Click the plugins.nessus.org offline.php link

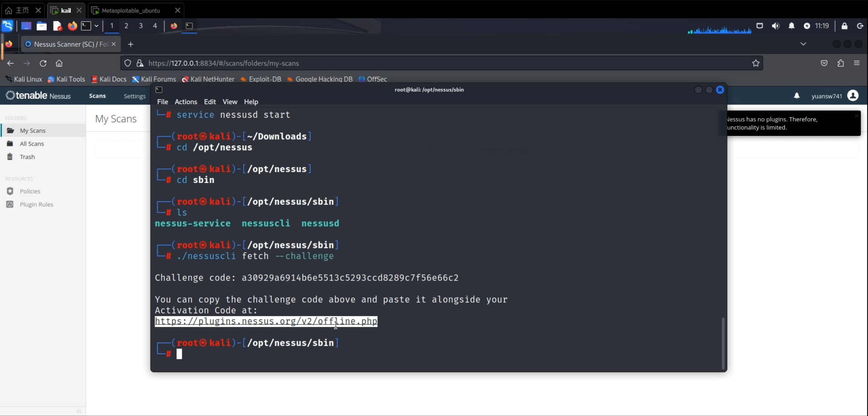point(266,321)
